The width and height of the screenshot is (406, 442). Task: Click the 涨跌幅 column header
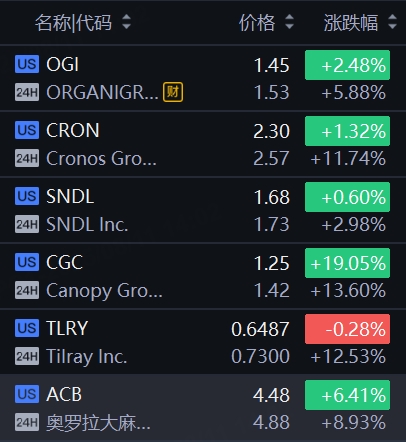click(351, 23)
